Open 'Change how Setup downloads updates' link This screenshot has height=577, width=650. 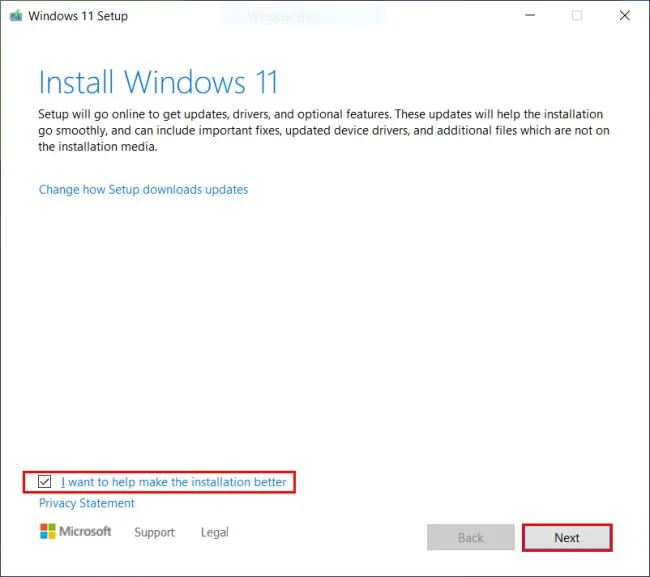tap(143, 189)
